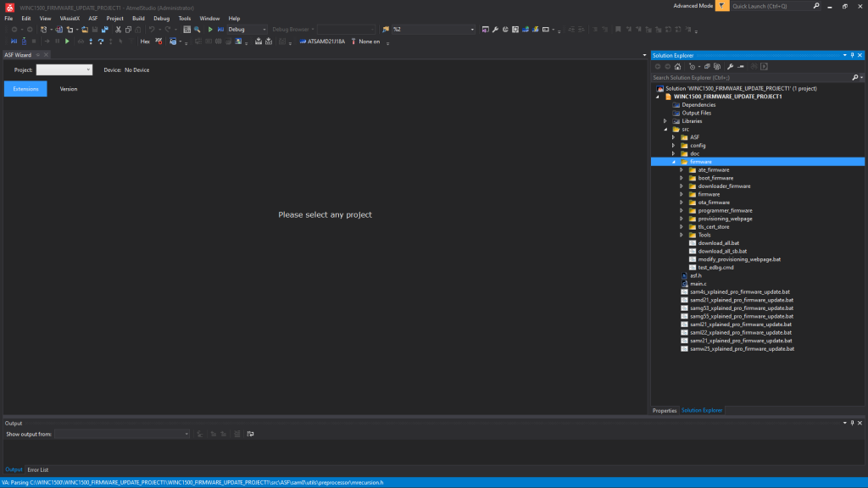Click the Quick Launch search icon
The image size is (868, 488).
[x=816, y=6]
